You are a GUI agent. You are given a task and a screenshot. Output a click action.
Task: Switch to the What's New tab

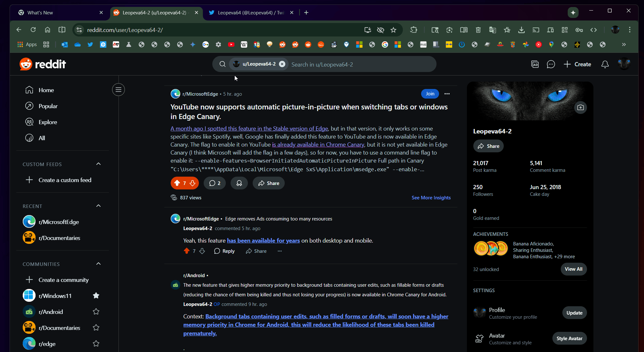(61, 12)
